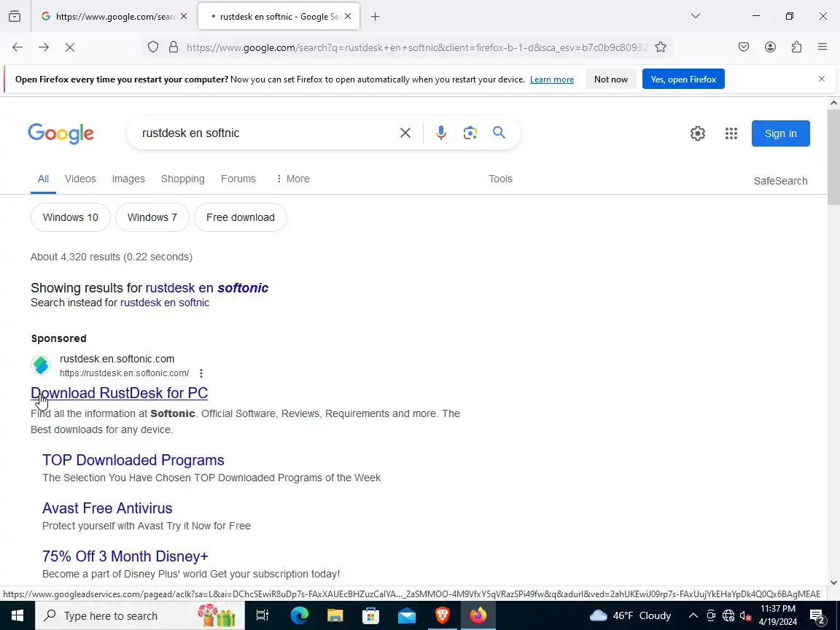Viewport: 840px width, 630px height.
Task: Click the Learn more link in notification
Action: 552,79
